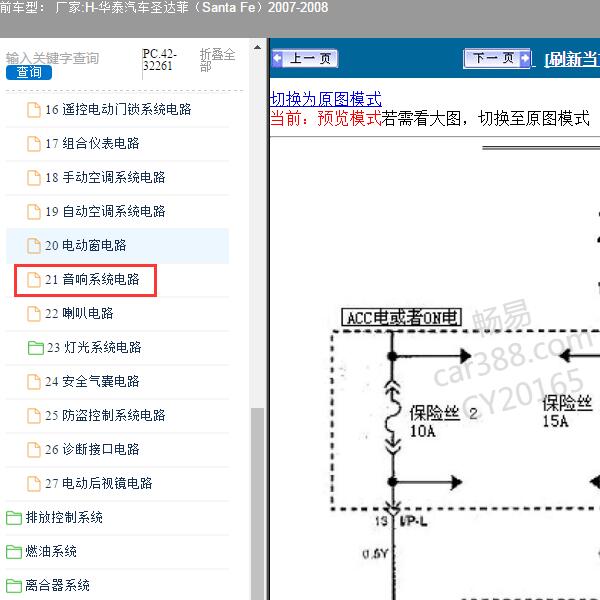Viewport: 600px width, 600px height.
Task: Open 19 自动空调系统电路
Action: pyautogui.click(x=105, y=211)
